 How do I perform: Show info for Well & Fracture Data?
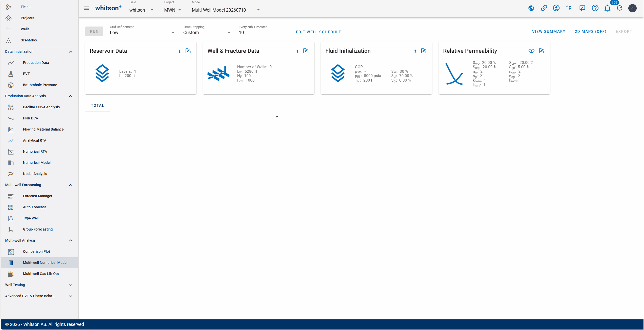(297, 51)
